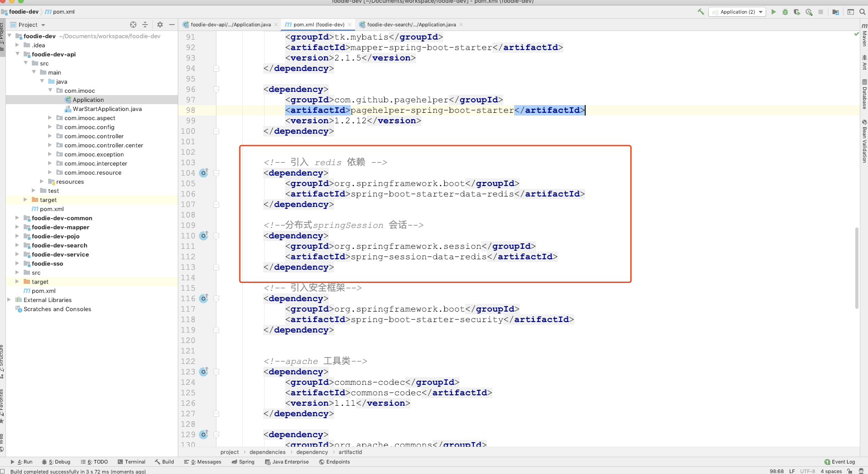The width and height of the screenshot is (868, 474).
Task: Open the Messages tool window
Action: 203,462
